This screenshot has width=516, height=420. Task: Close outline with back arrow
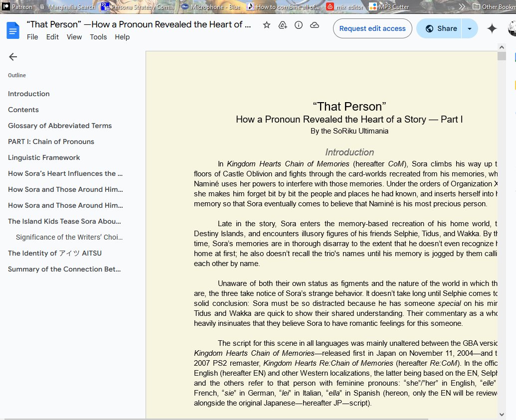[13, 57]
